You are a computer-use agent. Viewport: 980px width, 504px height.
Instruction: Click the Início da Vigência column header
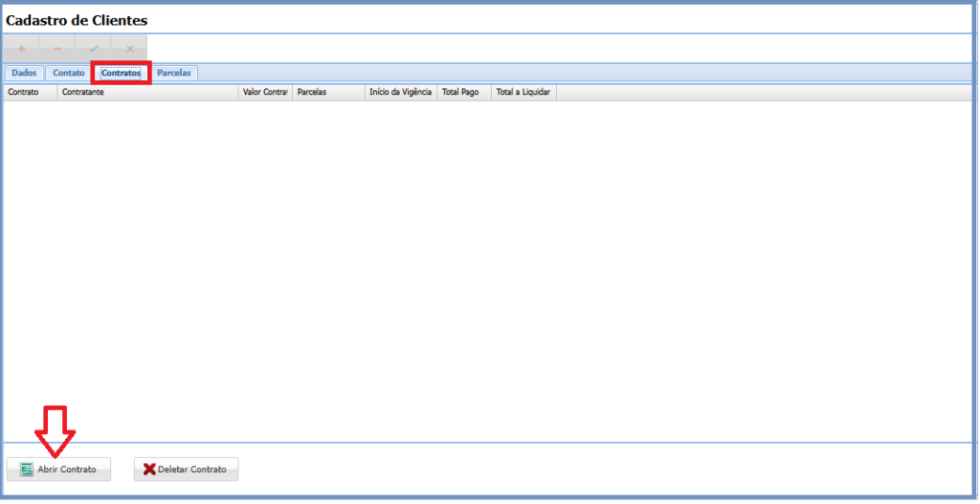point(400,93)
